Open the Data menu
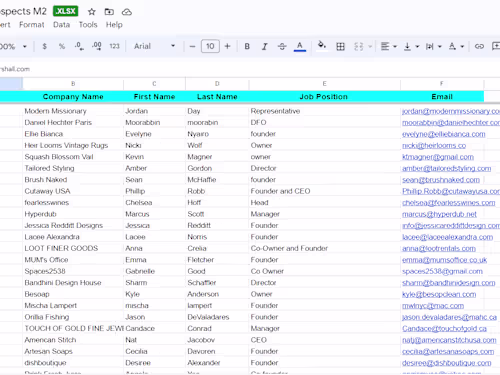Viewport: 500px width, 375px height. 62,25
